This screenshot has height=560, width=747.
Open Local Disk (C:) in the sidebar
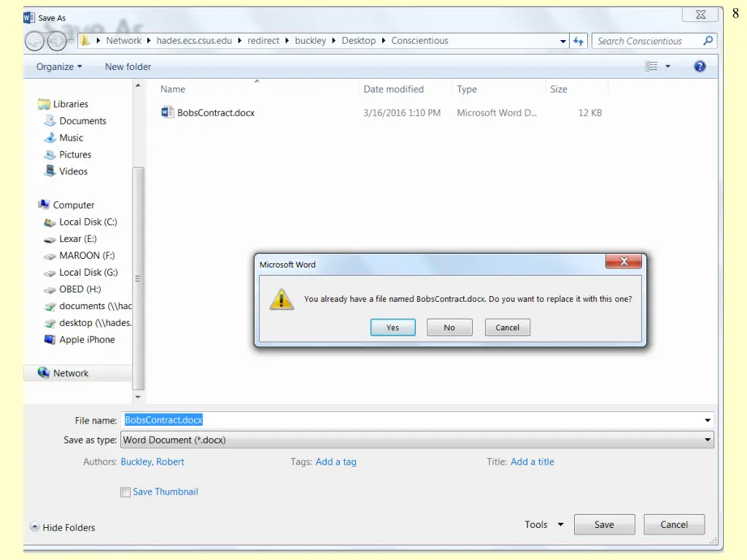(88, 222)
